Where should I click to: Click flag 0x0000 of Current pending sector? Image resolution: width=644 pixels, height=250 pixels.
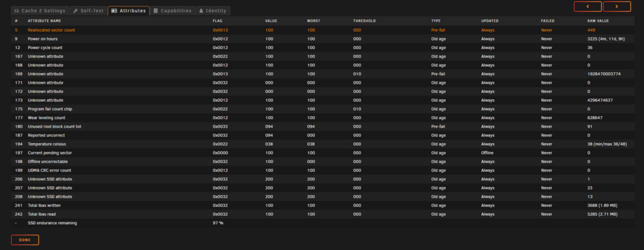(220, 153)
